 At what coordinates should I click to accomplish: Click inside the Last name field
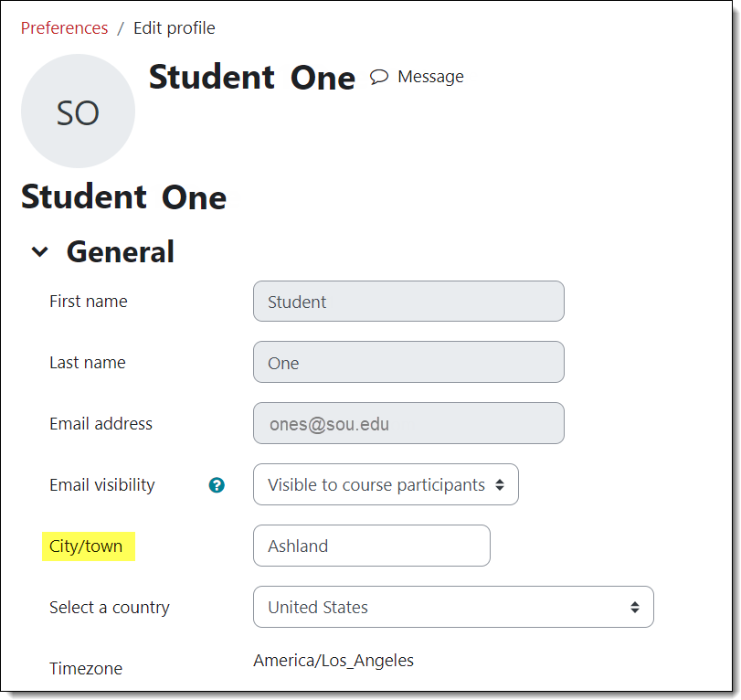pos(408,362)
